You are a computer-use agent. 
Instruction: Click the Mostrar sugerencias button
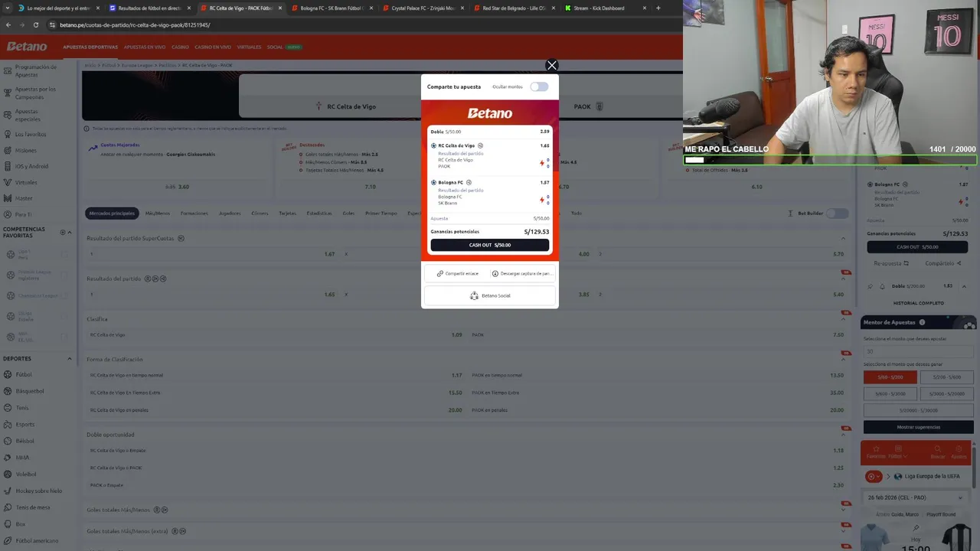tap(919, 427)
